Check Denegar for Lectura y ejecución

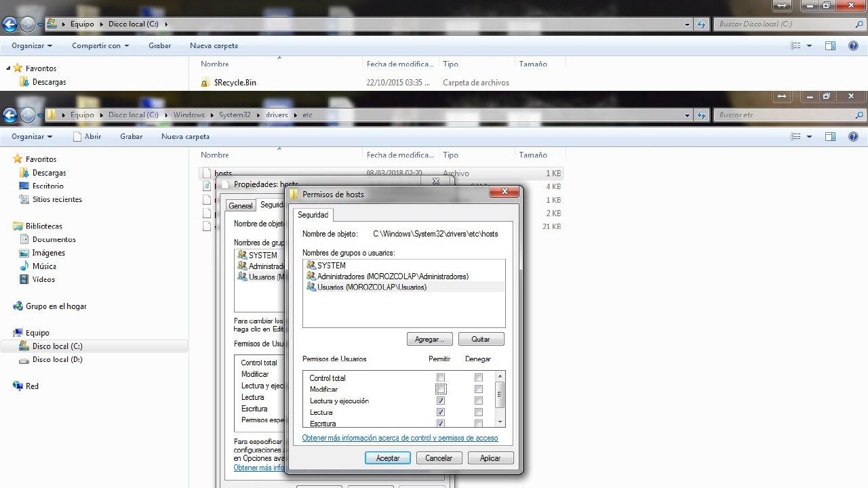click(x=479, y=401)
